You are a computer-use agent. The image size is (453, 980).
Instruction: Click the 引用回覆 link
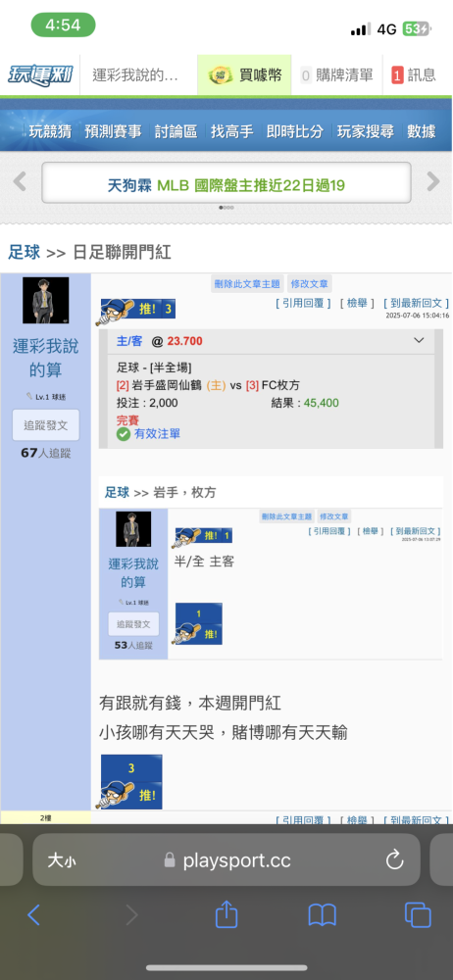[x=303, y=303]
